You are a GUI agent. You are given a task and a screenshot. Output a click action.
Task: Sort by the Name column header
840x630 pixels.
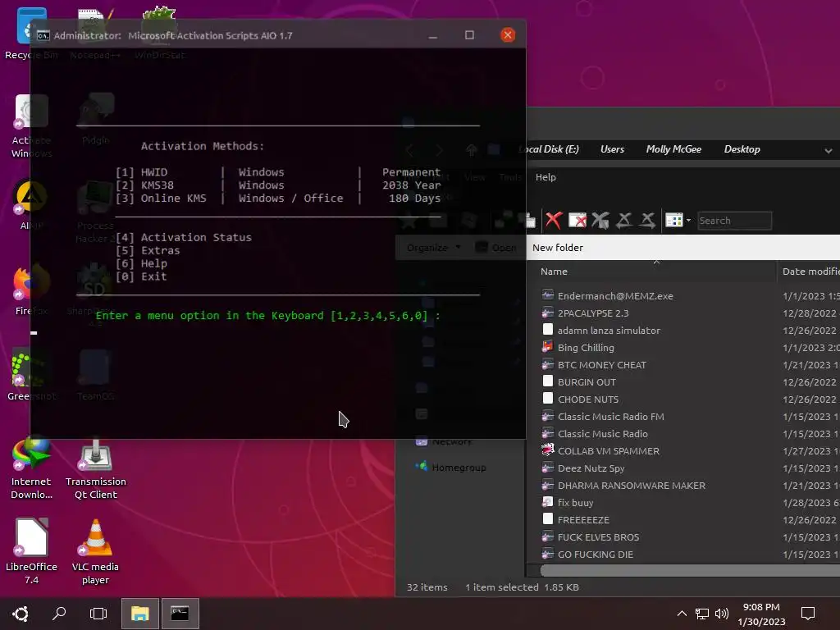(554, 272)
